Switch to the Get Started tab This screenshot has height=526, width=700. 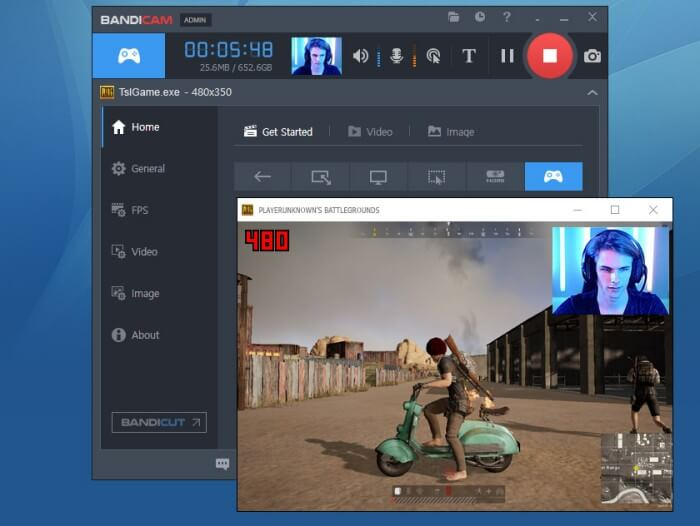pos(278,132)
